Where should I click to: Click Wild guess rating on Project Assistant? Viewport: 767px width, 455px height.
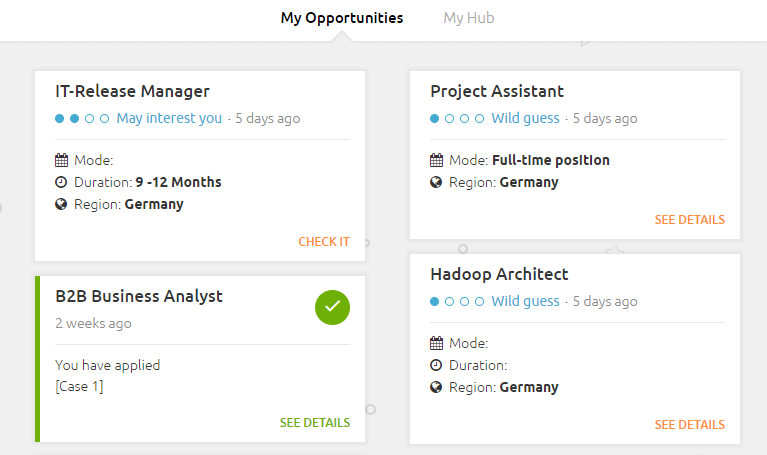pos(525,118)
